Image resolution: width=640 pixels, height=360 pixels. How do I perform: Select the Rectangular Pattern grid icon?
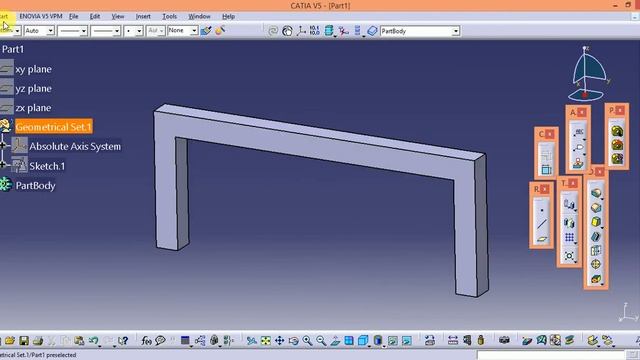(x=569, y=237)
